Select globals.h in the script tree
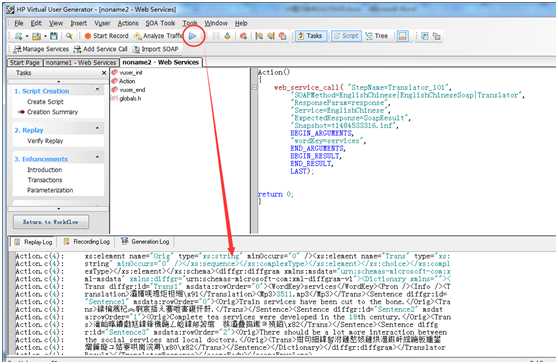 [127, 99]
